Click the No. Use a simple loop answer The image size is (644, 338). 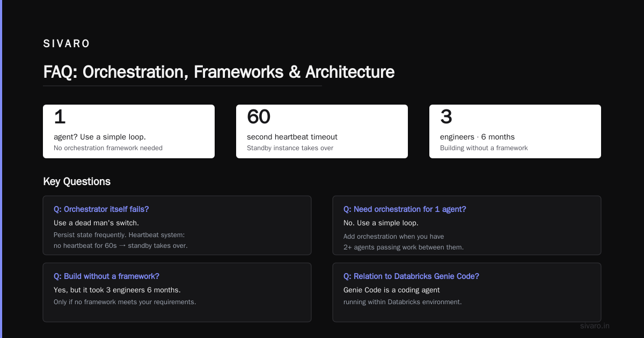tap(380, 223)
